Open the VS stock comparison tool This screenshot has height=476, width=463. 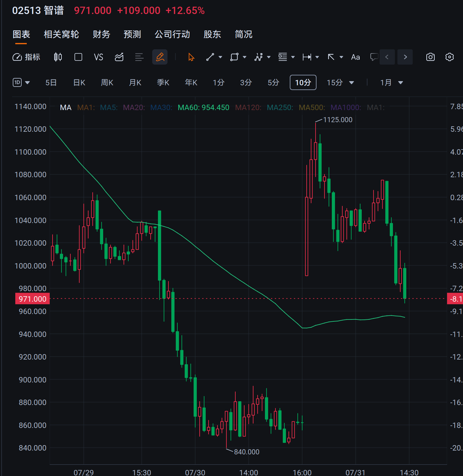(99, 57)
